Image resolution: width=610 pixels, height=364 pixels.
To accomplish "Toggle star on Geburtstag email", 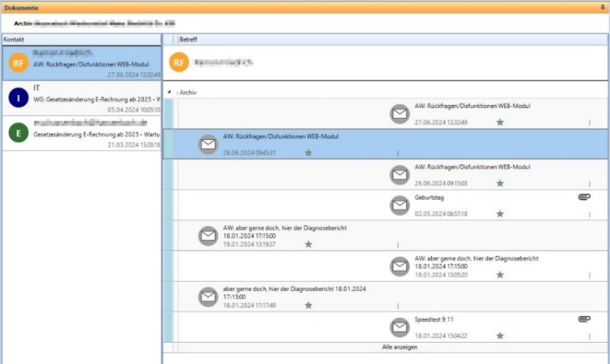I will point(500,214).
